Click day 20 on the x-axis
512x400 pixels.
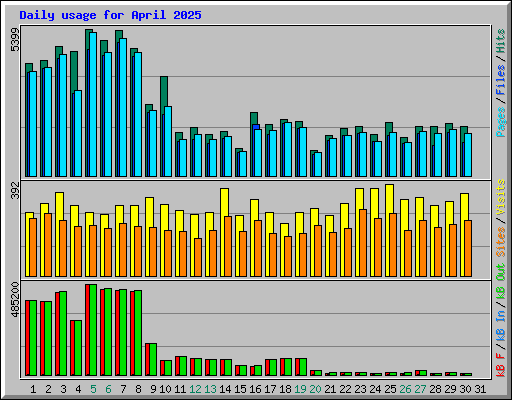pyautogui.click(x=315, y=389)
